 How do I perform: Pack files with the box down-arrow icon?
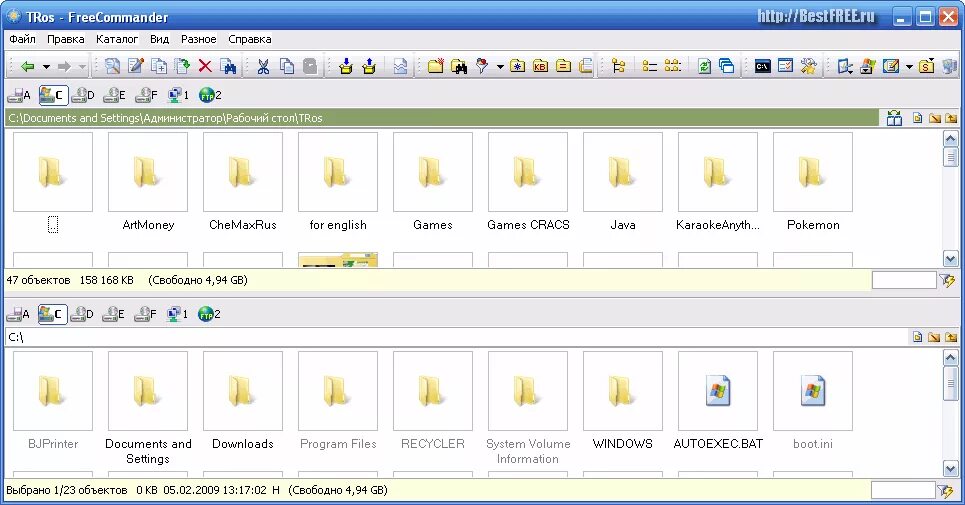tap(346, 66)
